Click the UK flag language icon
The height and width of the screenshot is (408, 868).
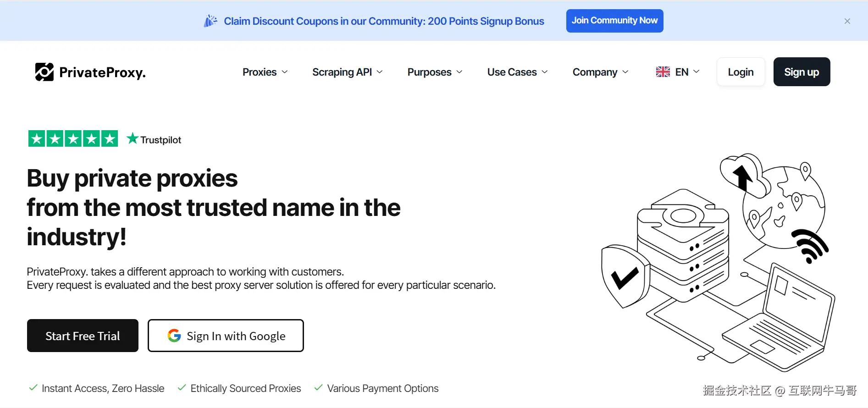tap(663, 72)
